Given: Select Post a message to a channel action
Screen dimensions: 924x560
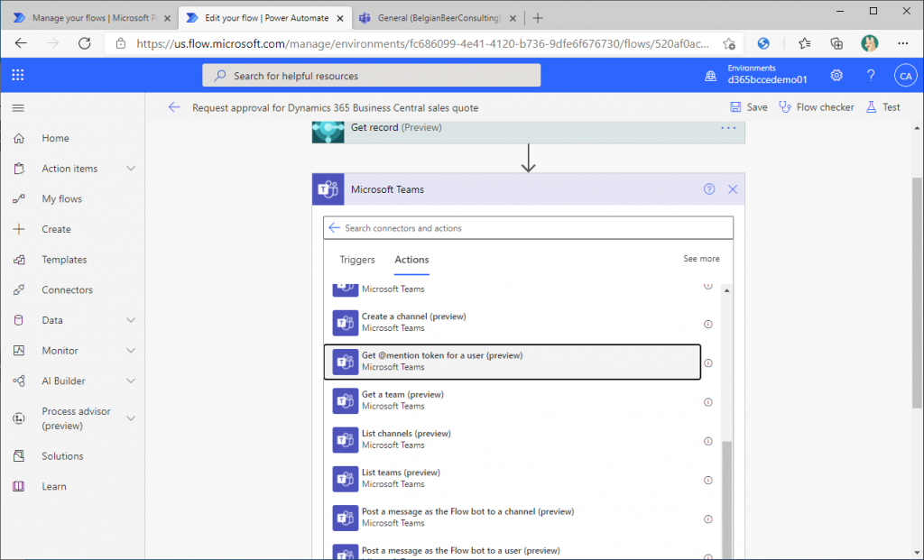Looking at the screenshot, I should [513, 517].
